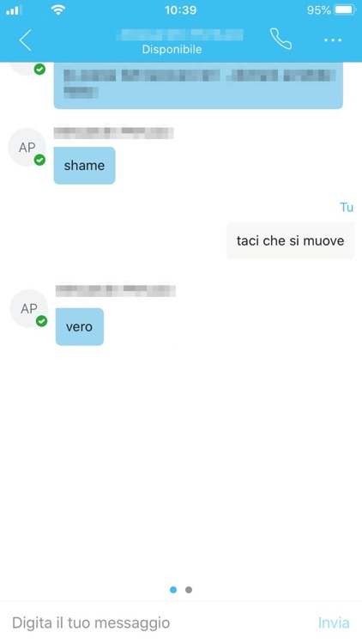
Task: Open the three-dots more options menu
Action: click(333, 40)
